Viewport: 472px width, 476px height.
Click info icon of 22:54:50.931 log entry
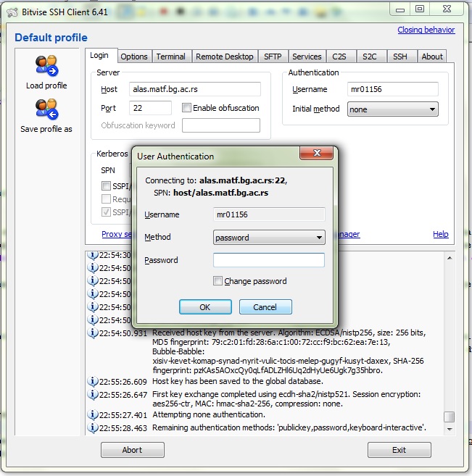(x=93, y=333)
